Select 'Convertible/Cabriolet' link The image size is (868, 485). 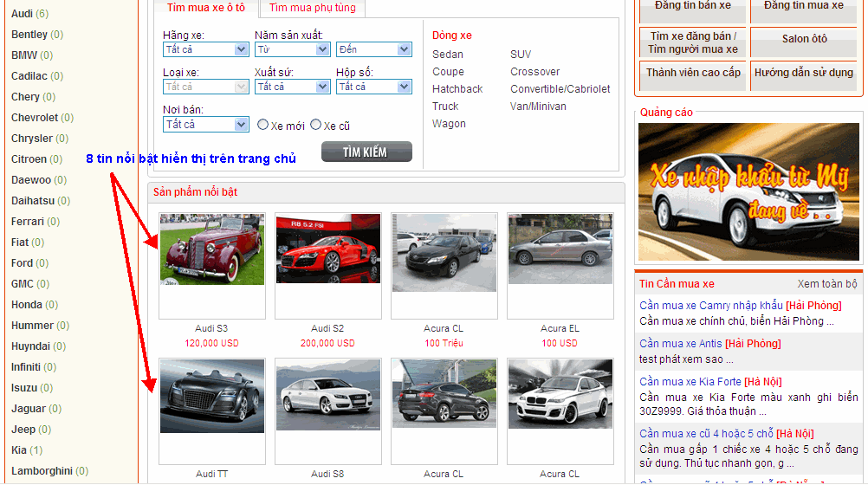(x=560, y=88)
